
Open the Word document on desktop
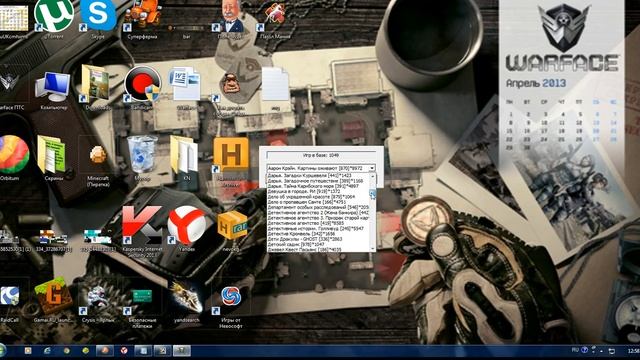click(x=186, y=86)
